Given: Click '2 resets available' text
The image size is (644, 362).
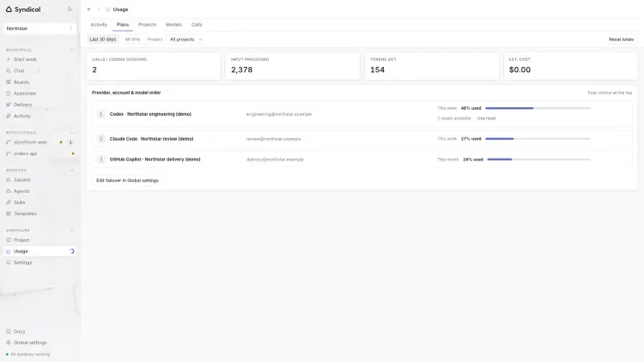Looking at the screenshot, I should point(454,118).
